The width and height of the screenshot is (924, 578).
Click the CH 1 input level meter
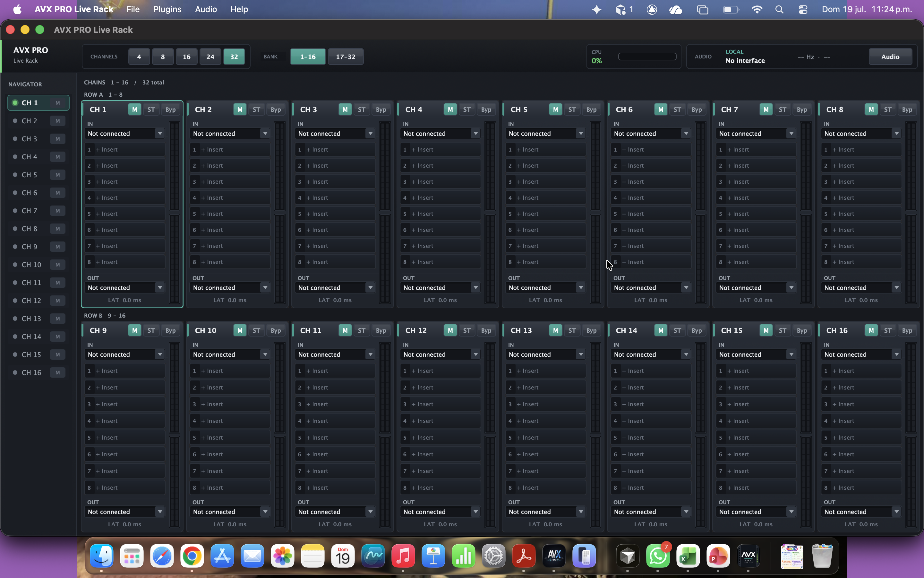point(175,166)
